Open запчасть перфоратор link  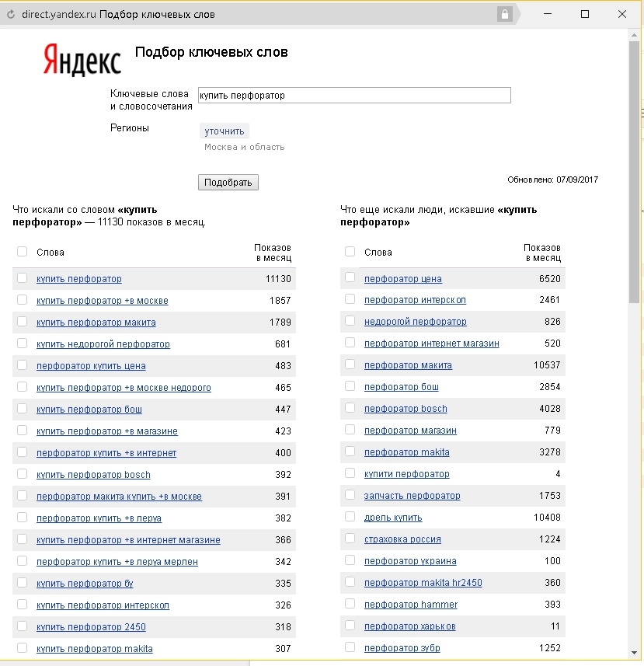tap(413, 496)
